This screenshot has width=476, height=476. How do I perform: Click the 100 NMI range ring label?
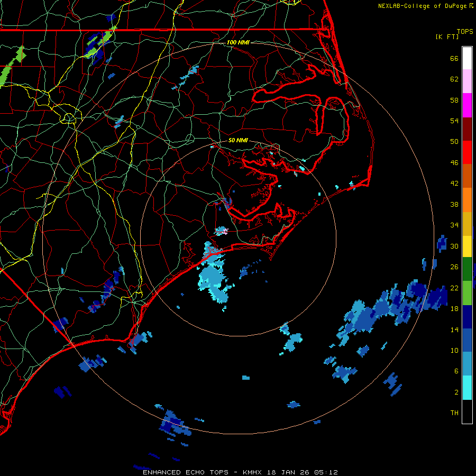238,42
